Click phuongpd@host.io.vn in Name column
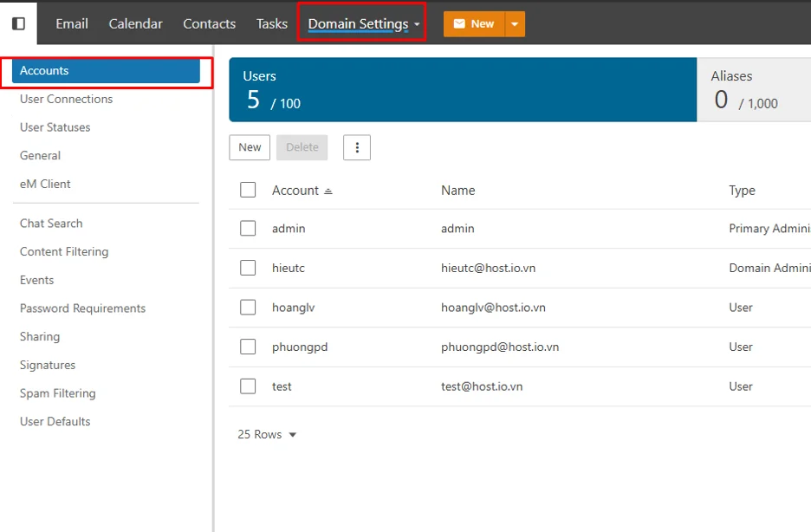Screen dimensions: 811x532 (500, 347)
